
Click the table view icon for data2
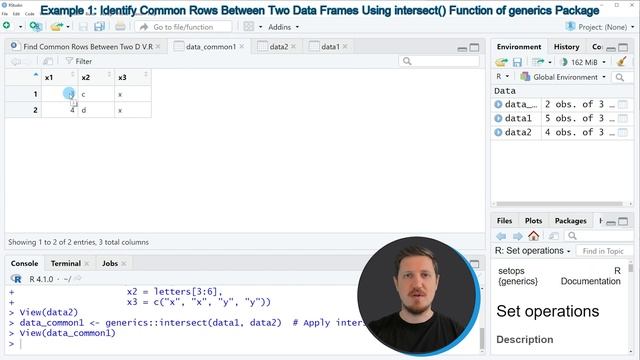click(623, 132)
